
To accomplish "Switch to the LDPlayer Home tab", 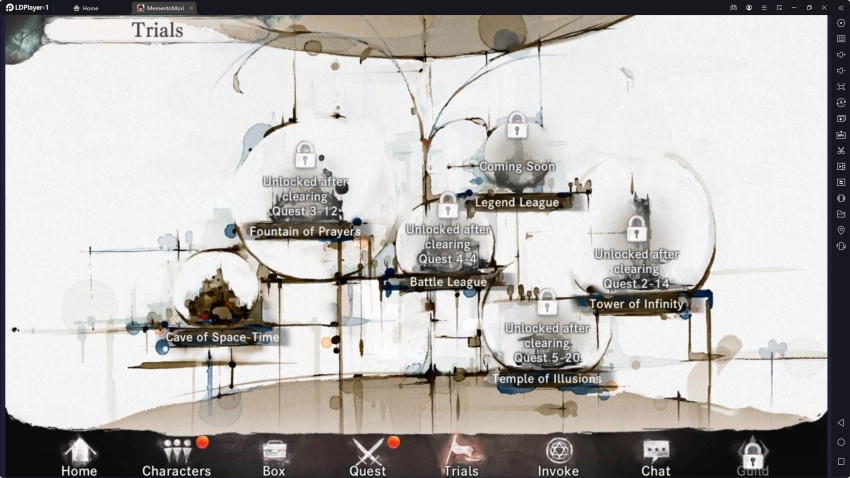I will pos(86,7).
